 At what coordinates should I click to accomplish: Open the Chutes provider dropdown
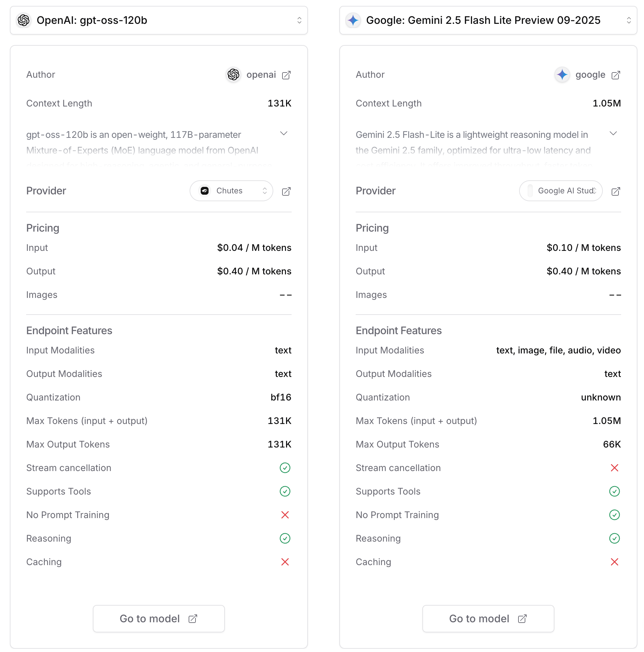point(231,191)
